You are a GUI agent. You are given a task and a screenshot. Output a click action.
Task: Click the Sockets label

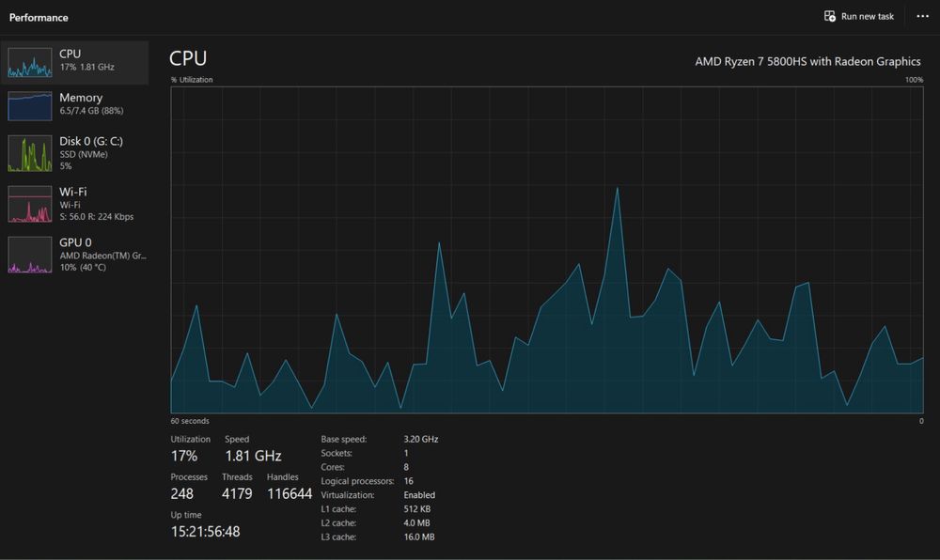[x=337, y=453]
